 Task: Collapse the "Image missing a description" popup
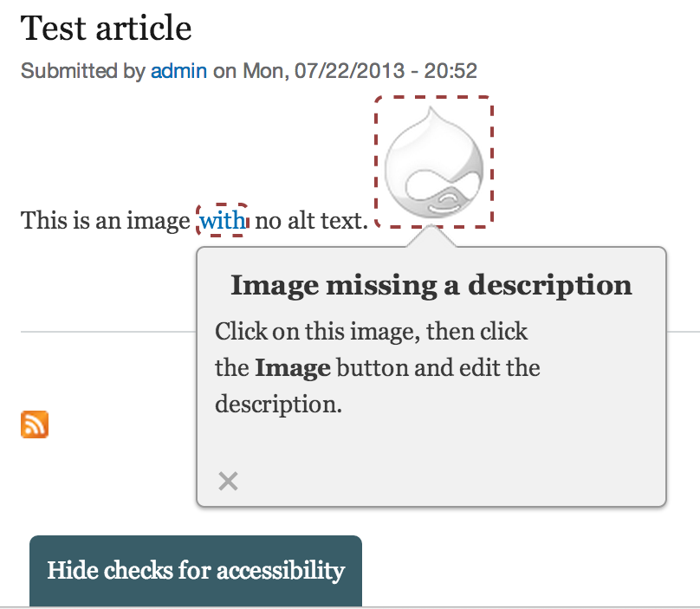point(228,481)
